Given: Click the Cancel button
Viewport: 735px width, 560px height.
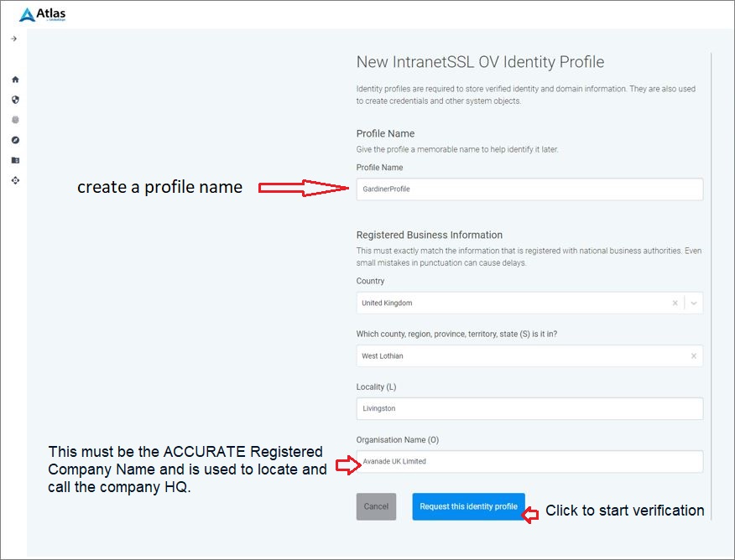Looking at the screenshot, I should pyautogui.click(x=376, y=506).
